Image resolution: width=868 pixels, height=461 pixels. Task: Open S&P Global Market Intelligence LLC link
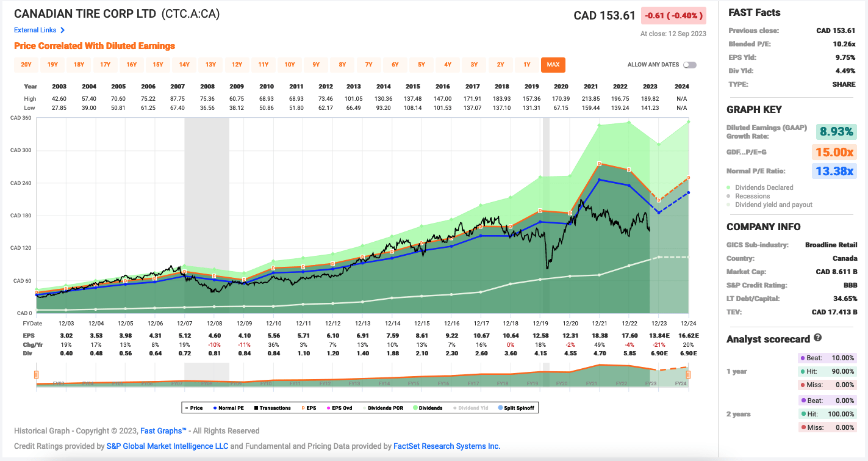coord(167,446)
